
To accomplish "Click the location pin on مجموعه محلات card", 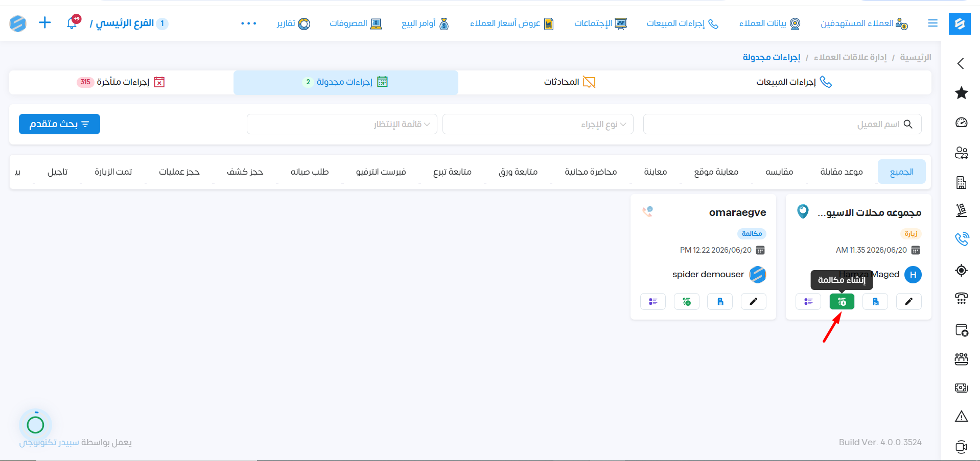I will coord(803,211).
